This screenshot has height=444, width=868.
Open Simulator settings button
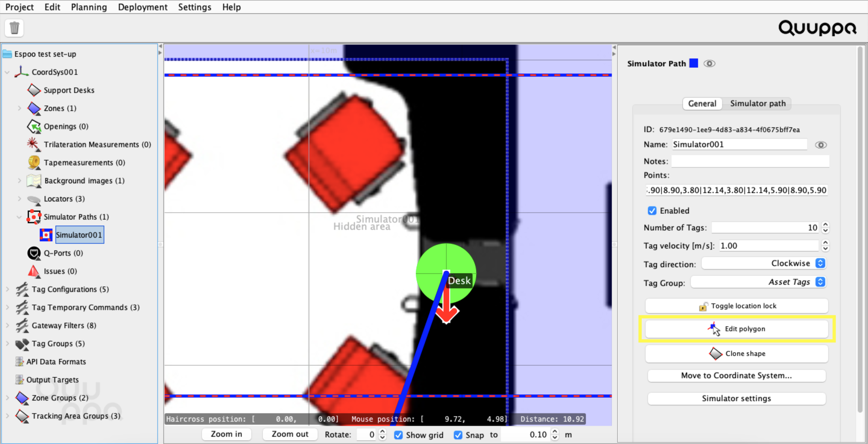737,398
